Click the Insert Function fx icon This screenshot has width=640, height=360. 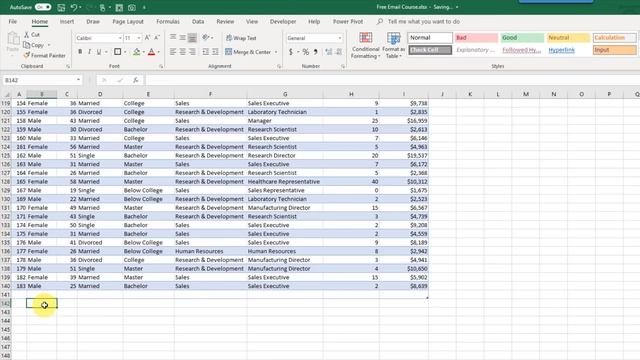pos(136,80)
